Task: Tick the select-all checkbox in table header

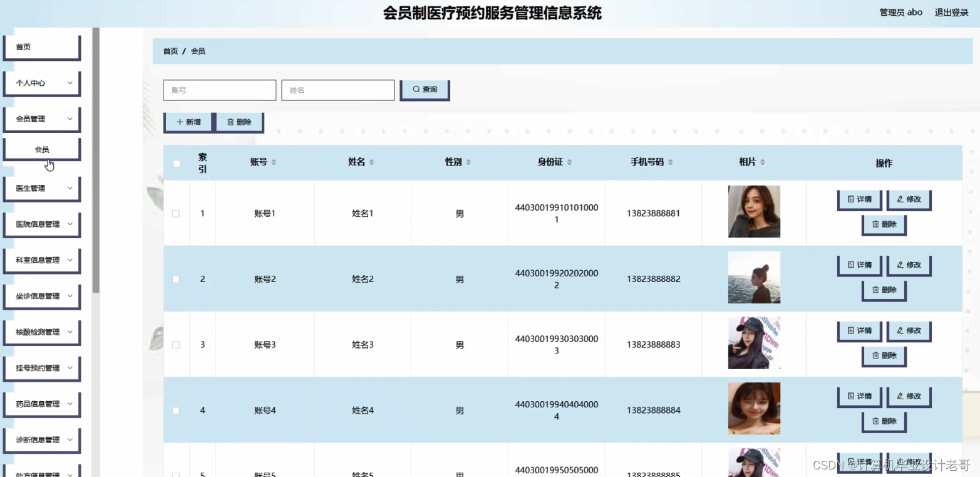Action: point(177,164)
